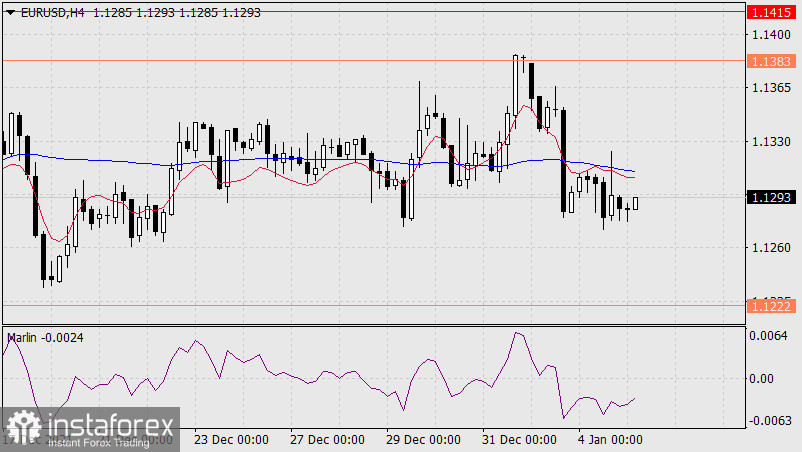802x452 pixels.
Task: Click the current price label 1.1293
Action: coord(771,197)
